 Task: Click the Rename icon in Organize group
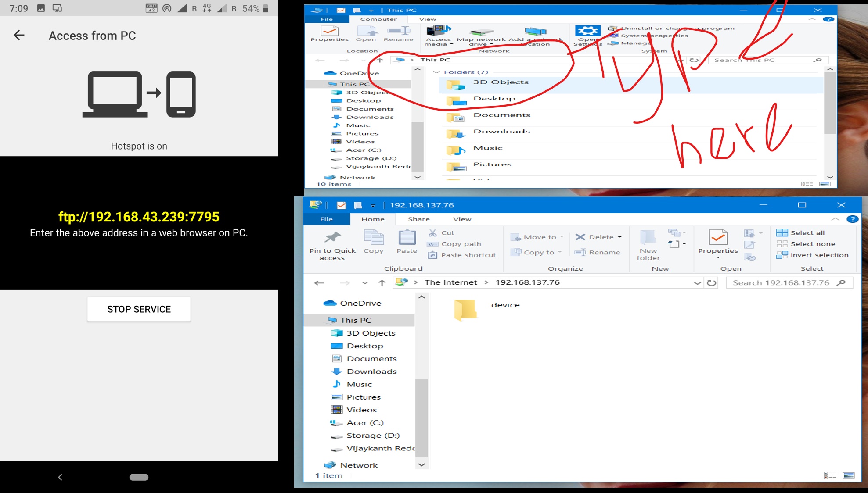580,252
